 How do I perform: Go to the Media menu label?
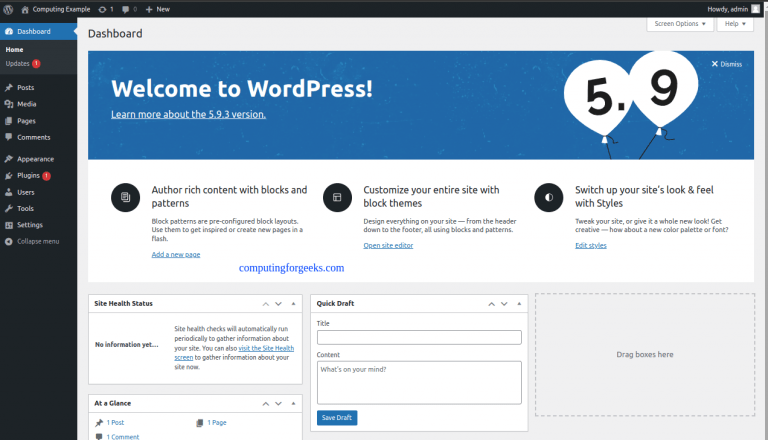26,104
